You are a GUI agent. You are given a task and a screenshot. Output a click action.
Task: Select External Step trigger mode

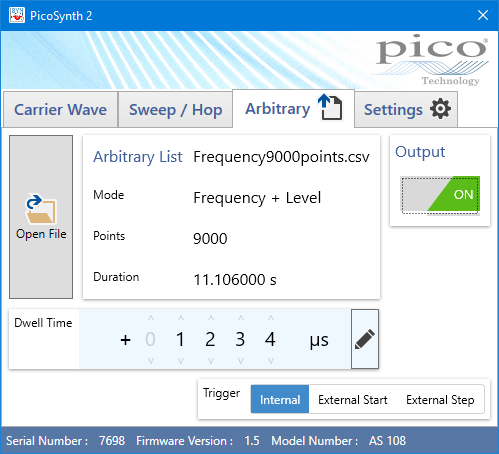[x=440, y=399]
